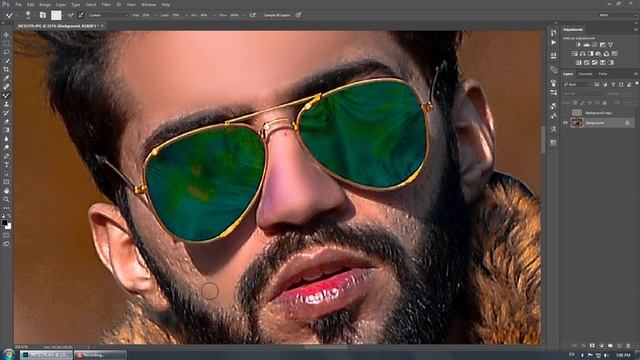
Task: Click the Background layer thumbnail
Action: [577, 122]
